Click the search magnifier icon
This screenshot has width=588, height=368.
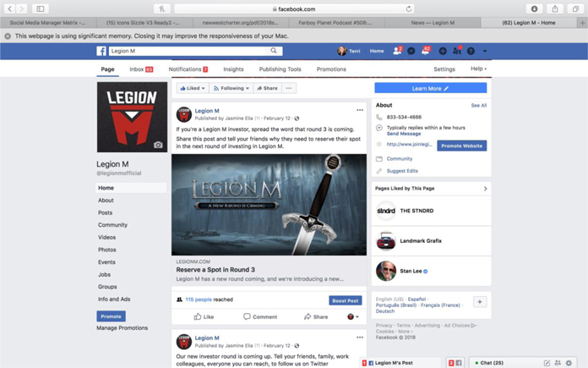274,51
